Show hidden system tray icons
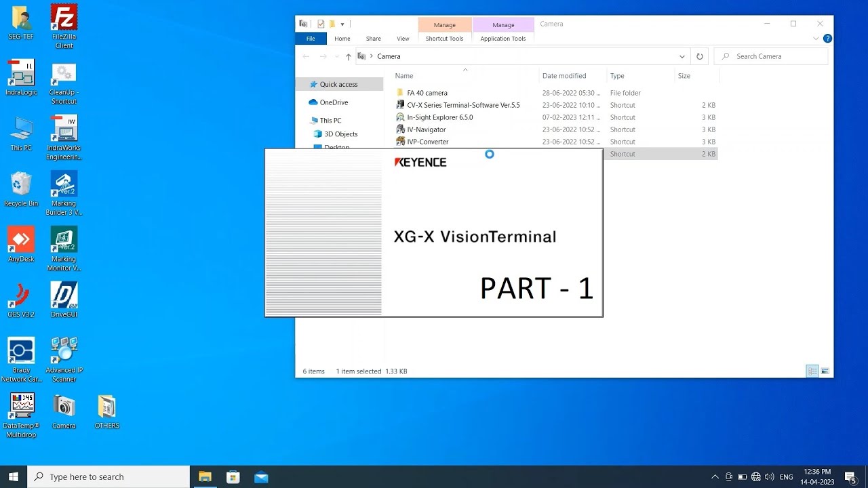This screenshot has width=868, height=488. [x=715, y=477]
